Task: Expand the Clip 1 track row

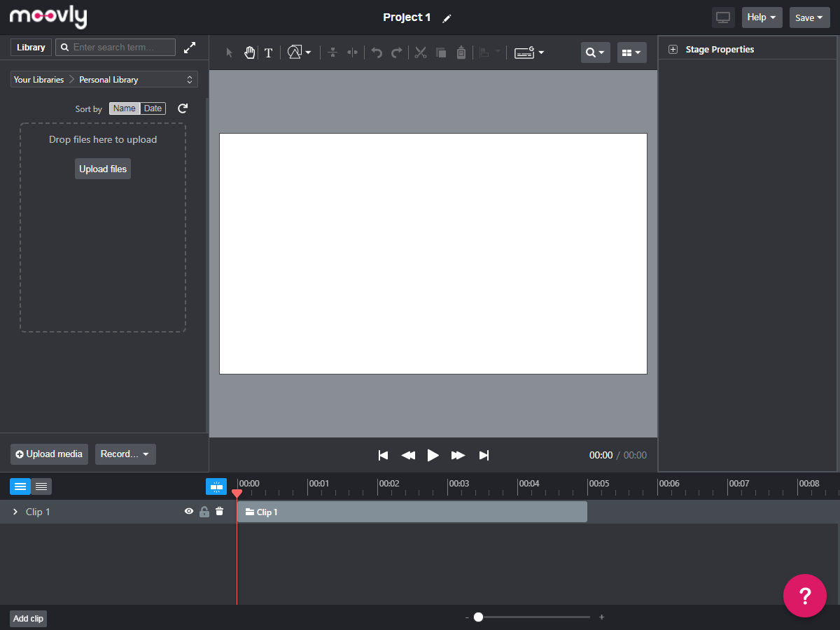Action: 15,512
